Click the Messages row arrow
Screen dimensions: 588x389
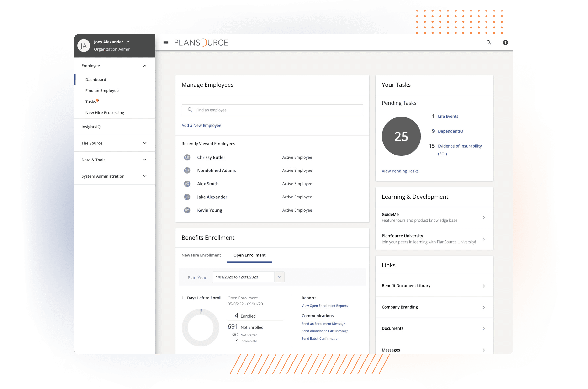pyautogui.click(x=484, y=350)
